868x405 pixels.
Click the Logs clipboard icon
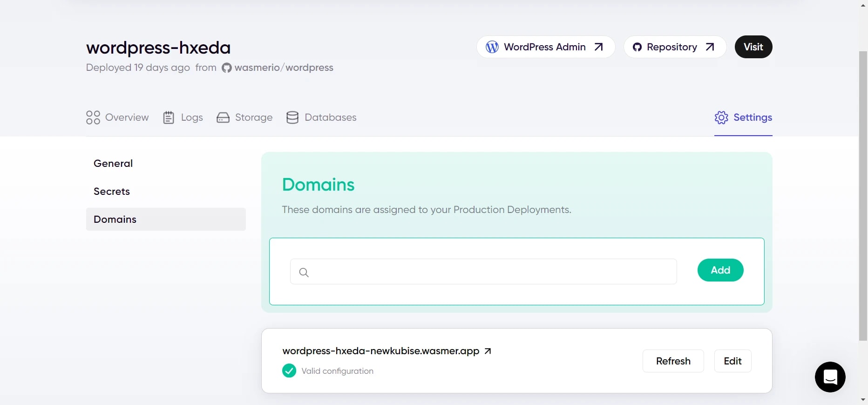[169, 117]
